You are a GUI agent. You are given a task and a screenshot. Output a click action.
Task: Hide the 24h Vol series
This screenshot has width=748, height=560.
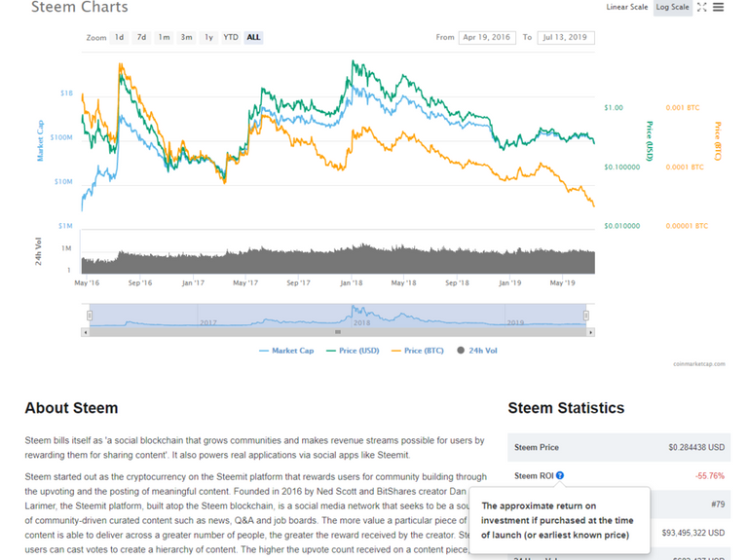pos(476,351)
